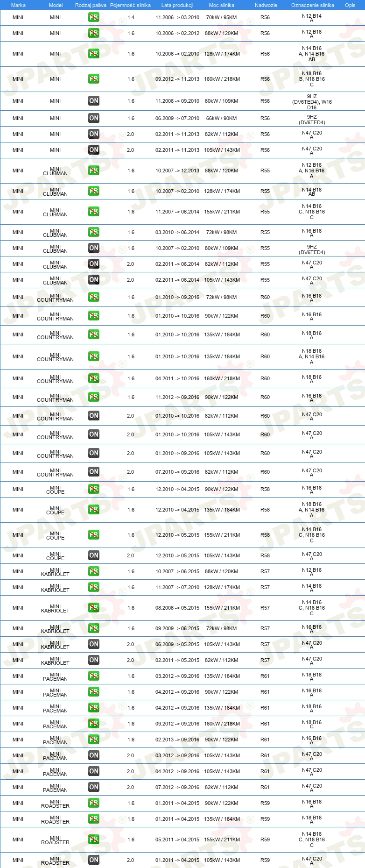Click the diesel ON icon in the Coupe 105kW/143KM row

94,555
